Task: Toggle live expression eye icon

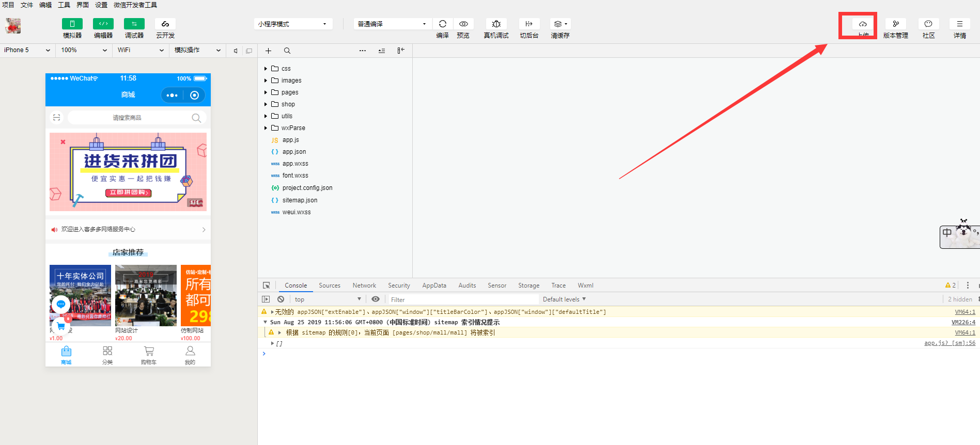Action: pyautogui.click(x=376, y=299)
